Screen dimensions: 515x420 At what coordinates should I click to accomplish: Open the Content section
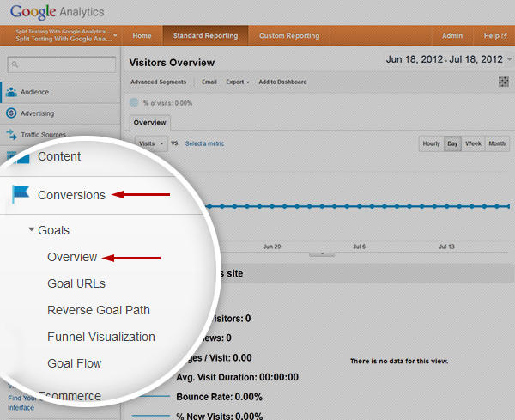point(59,156)
